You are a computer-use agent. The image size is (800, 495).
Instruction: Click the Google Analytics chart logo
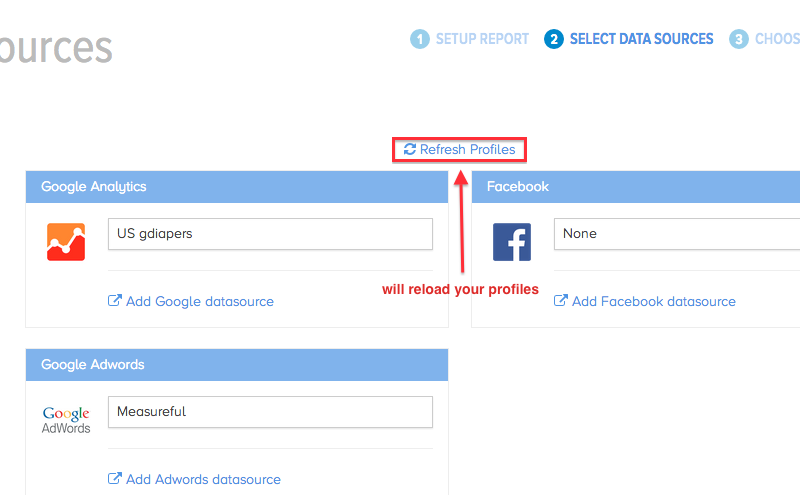click(x=66, y=242)
